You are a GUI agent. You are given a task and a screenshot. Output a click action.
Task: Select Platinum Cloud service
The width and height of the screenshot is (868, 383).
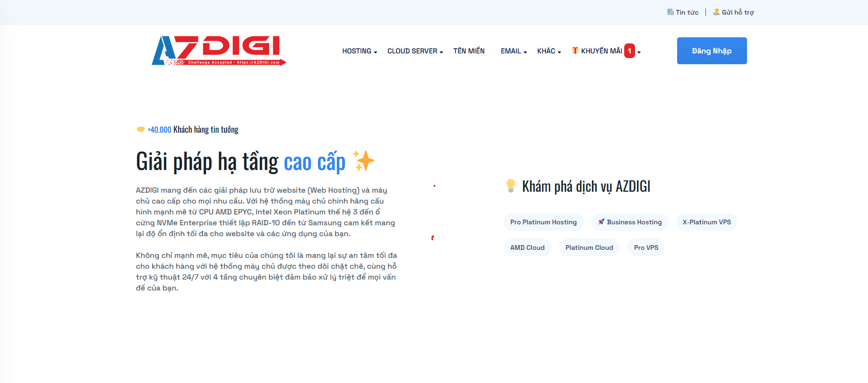tap(589, 247)
